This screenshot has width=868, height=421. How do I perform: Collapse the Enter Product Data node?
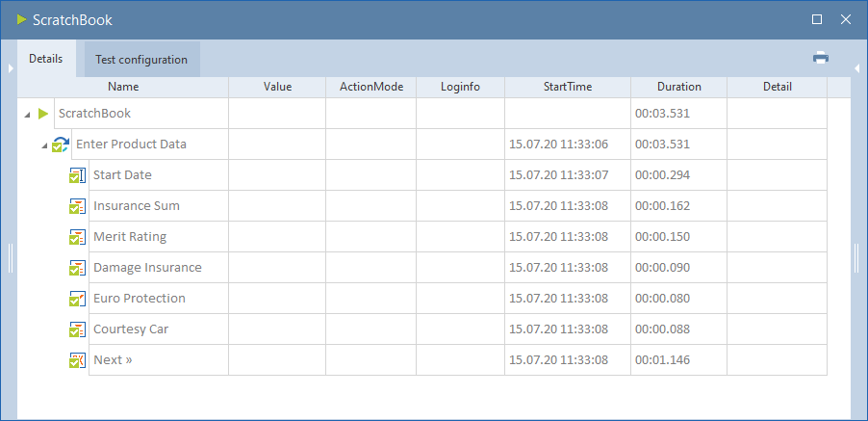(x=44, y=145)
